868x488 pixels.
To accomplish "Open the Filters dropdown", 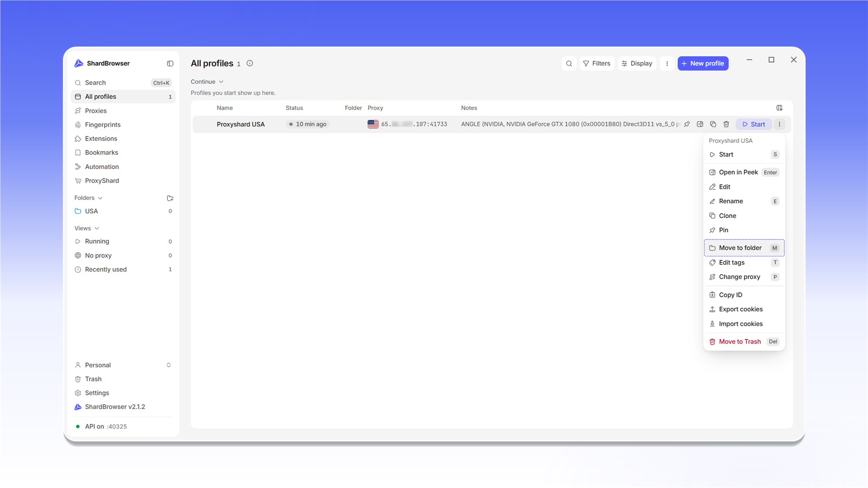I will pos(597,64).
